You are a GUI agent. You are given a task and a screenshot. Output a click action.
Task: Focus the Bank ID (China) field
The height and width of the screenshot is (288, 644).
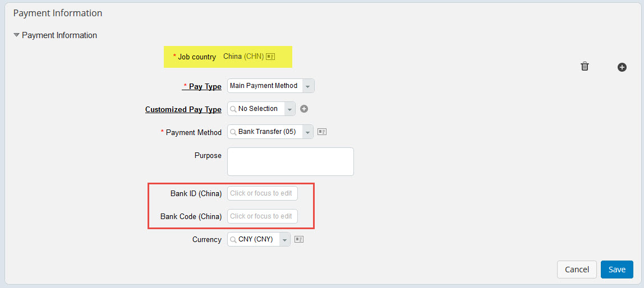pyautogui.click(x=263, y=193)
